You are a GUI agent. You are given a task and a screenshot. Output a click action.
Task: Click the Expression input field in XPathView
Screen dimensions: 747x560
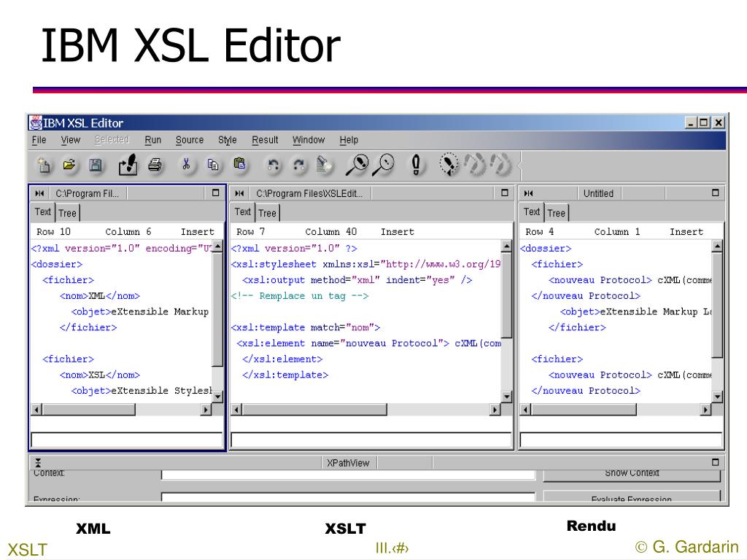coord(348,497)
